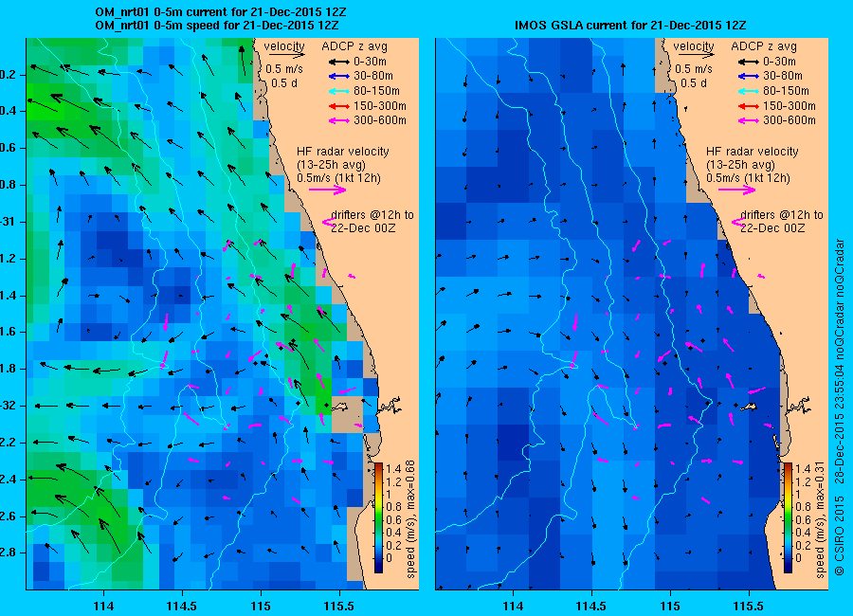Viewport: 853px width, 616px height.
Task: Click latitude label '2.4' on left axis
Action: click(x=9, y=480)
